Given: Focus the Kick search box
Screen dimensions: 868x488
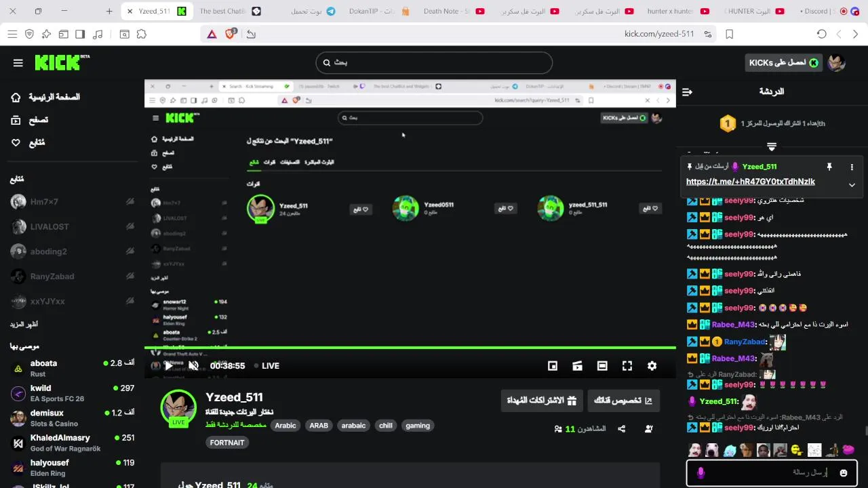Looking at the screenshot, I should pos(434,62).
